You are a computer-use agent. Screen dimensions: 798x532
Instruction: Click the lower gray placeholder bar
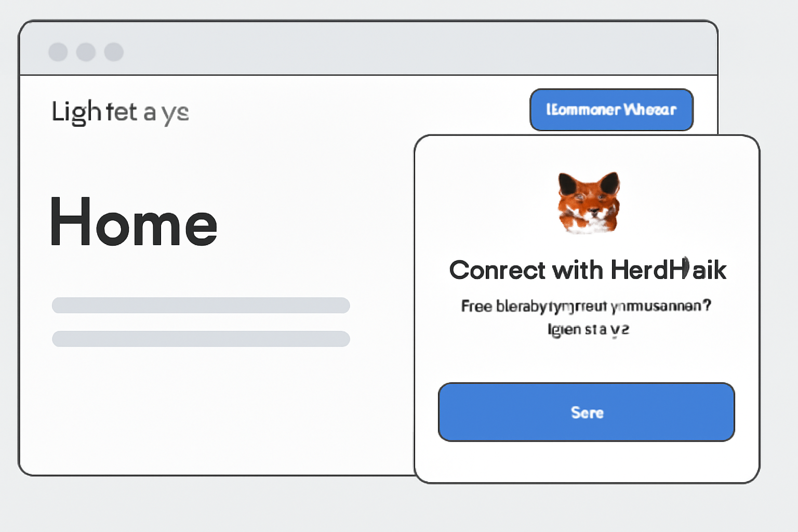coord(201,339)
